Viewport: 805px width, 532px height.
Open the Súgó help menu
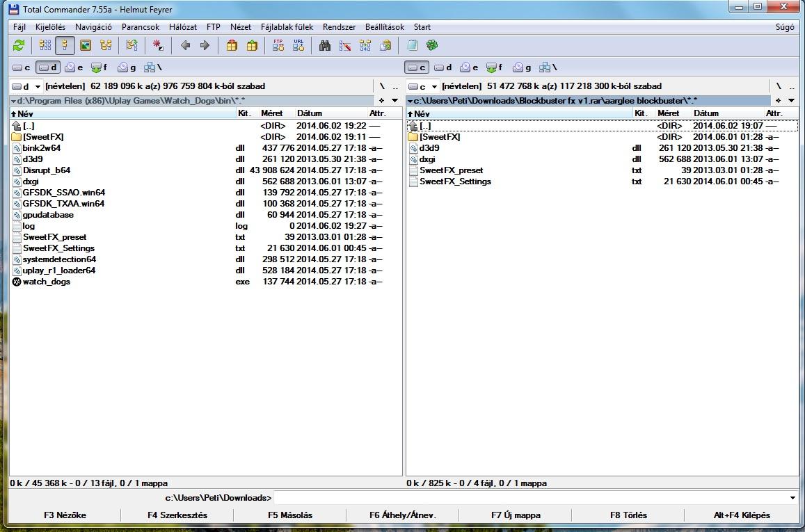[x=784, y=27]
